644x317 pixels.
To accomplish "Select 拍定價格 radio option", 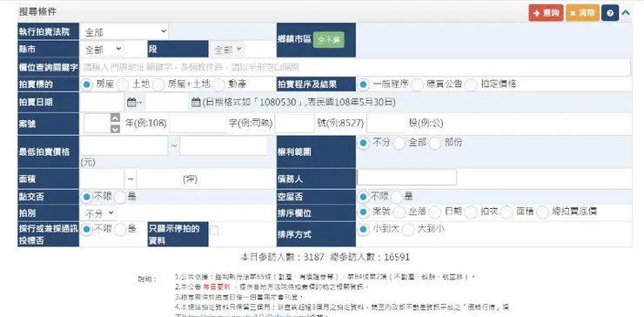I will click(471, 84).
